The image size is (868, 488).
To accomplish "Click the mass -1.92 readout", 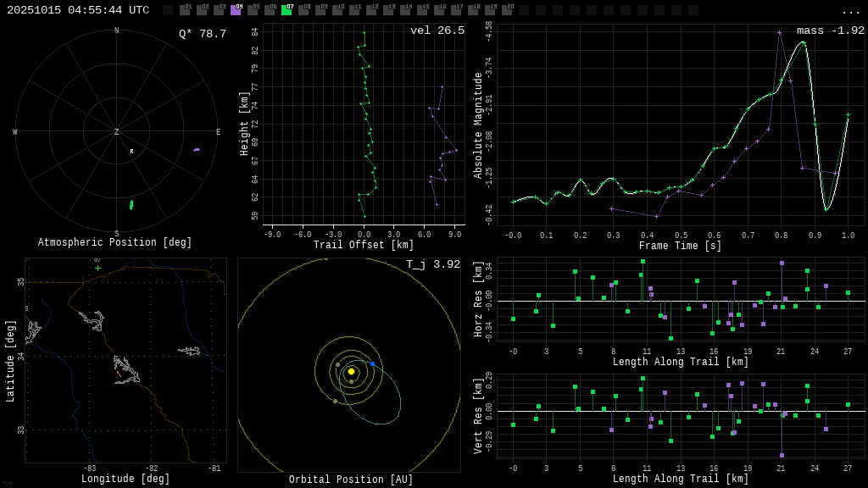I will click(x=830, y=30).
